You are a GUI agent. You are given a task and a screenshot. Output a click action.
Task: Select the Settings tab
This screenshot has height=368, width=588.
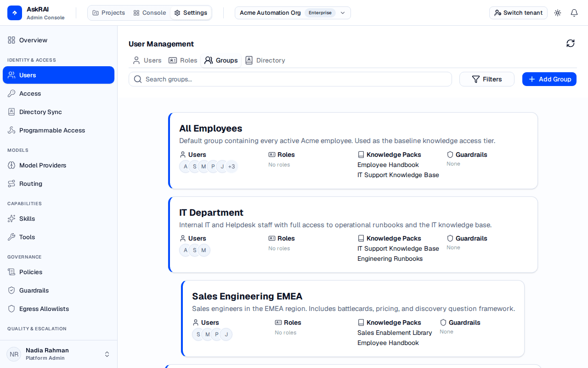pyautogui.click(x=191, y=13)
